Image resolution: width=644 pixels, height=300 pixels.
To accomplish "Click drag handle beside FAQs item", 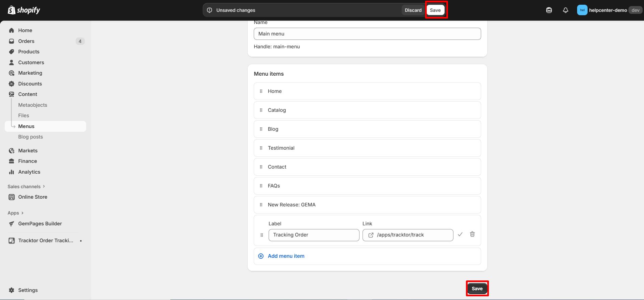I will coord(261,186).
